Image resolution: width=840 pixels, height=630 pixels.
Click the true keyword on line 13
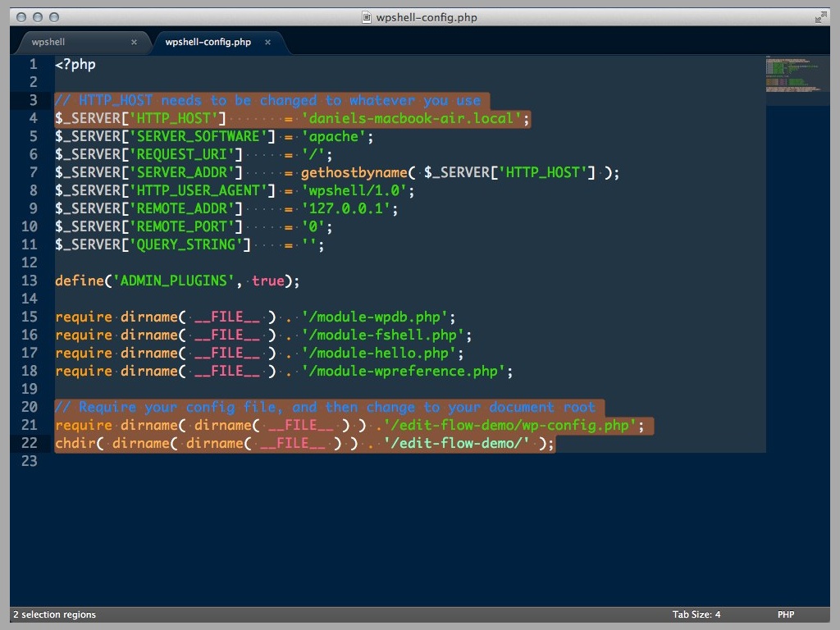click(x=268, y=281)
